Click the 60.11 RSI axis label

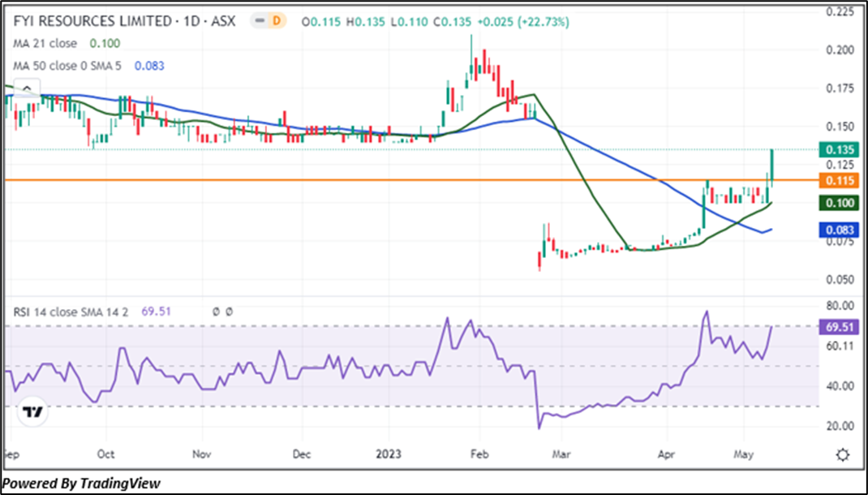840,346
